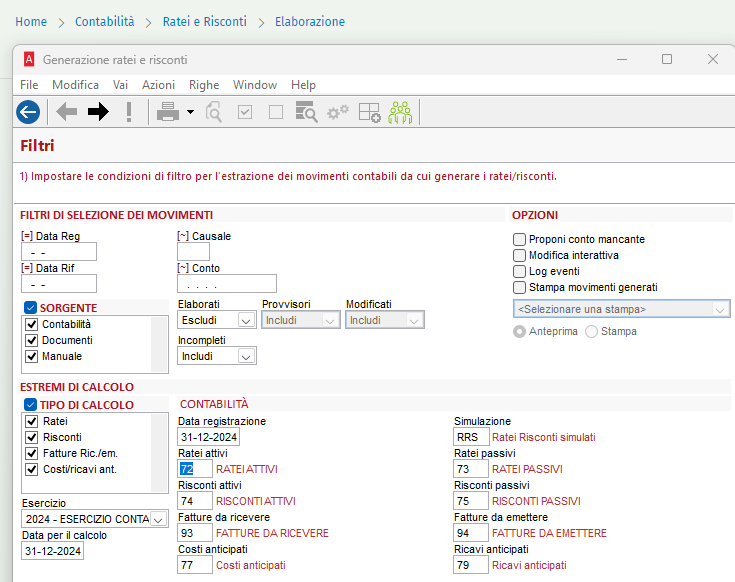Click the Fatture da ricevere code field
The height and width of the screenshot is (582, 735).
click(195, 533)
